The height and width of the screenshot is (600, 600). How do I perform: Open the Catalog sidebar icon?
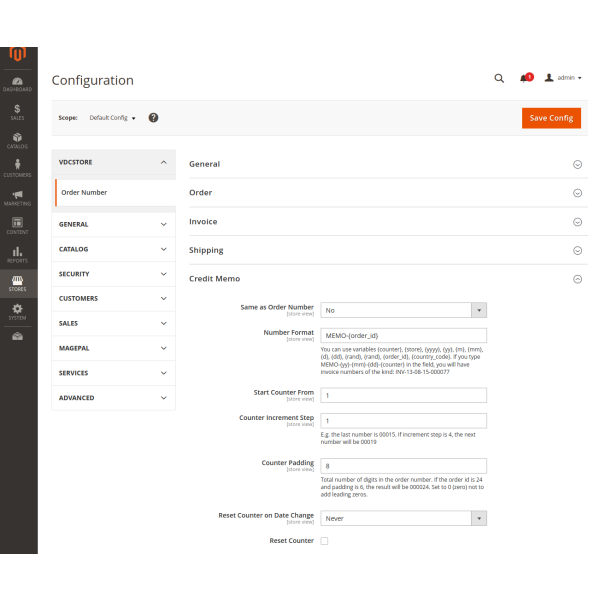click(18, 140)
